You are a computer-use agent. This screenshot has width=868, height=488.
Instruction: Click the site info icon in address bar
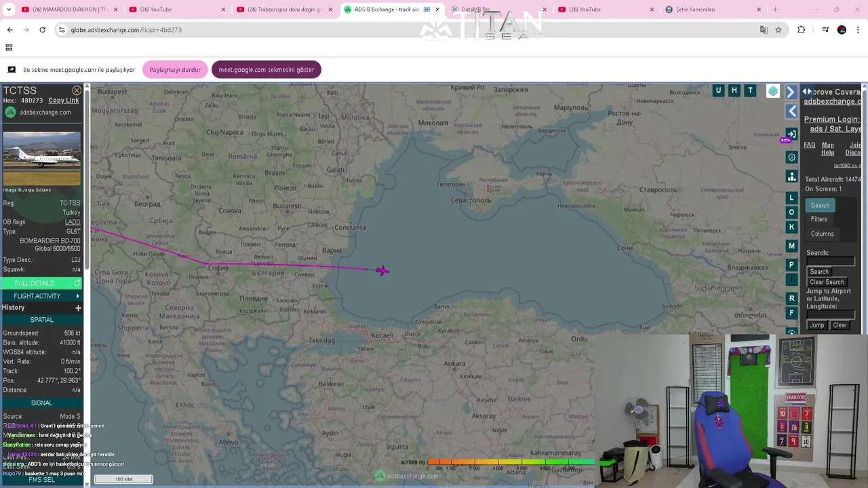click(62, 30)
